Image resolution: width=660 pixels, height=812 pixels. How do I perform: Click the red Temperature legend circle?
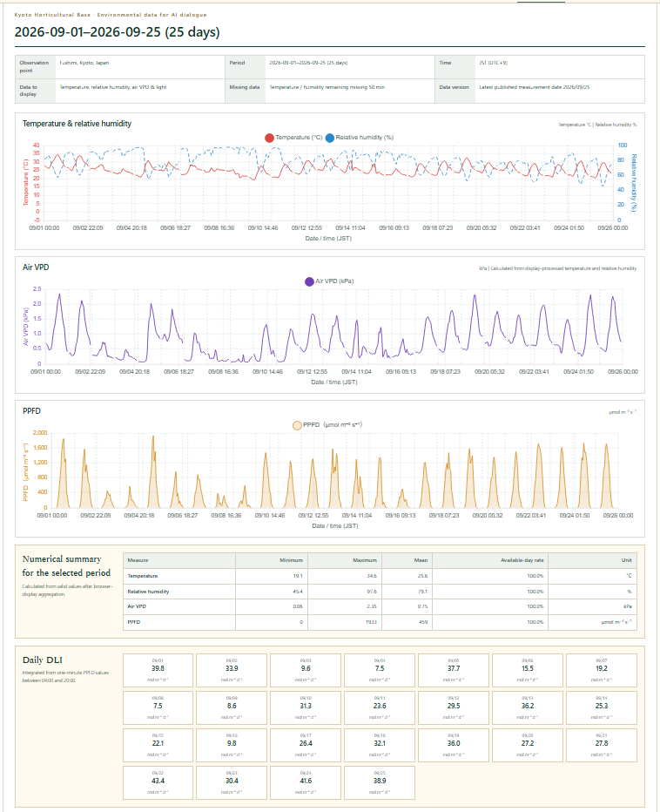click(269, 138)
